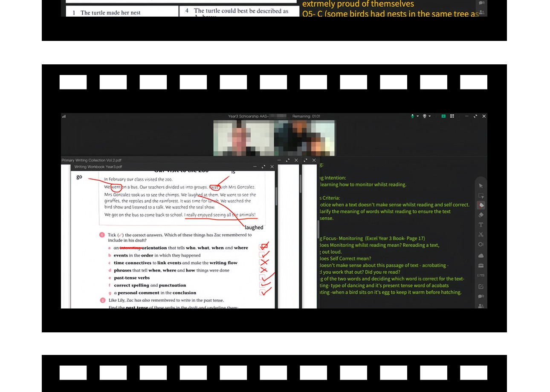Tick the checkbox for 'a personal comment'
This screenshot has height=392, width=550.
[262, 293]
